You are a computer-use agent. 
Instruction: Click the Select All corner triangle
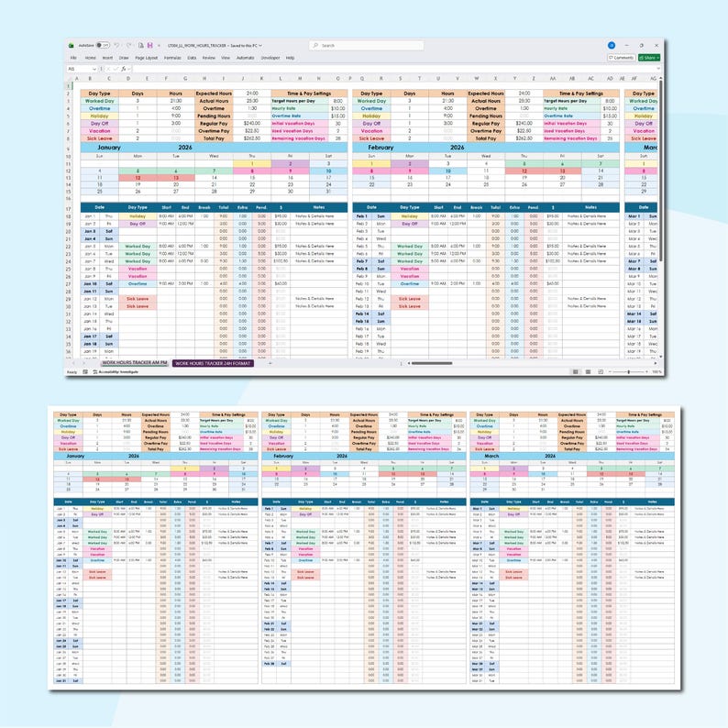click(70, 79)
